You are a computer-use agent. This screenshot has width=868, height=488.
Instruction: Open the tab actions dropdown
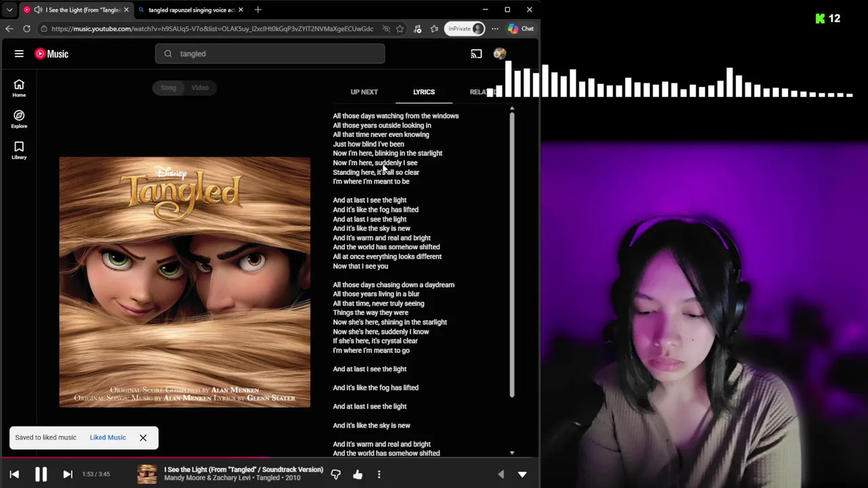[9, 9]
